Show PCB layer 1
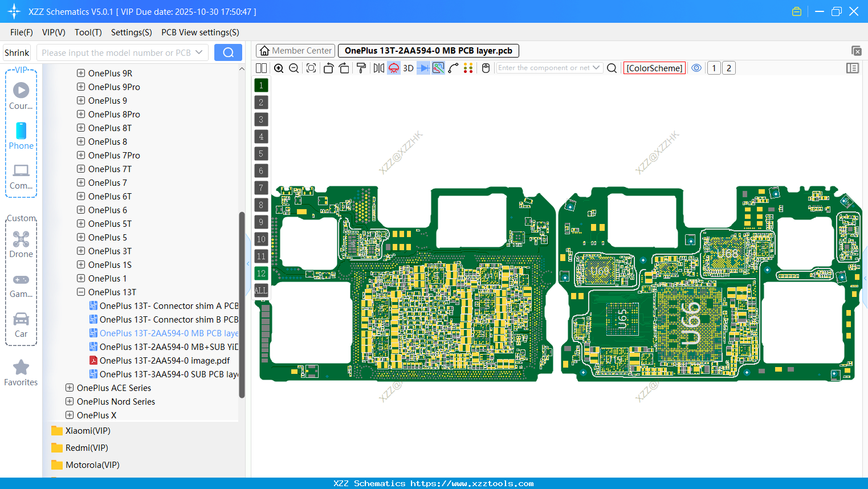The width and height of the screenshot is (868, 489). (x=261, y=85)
